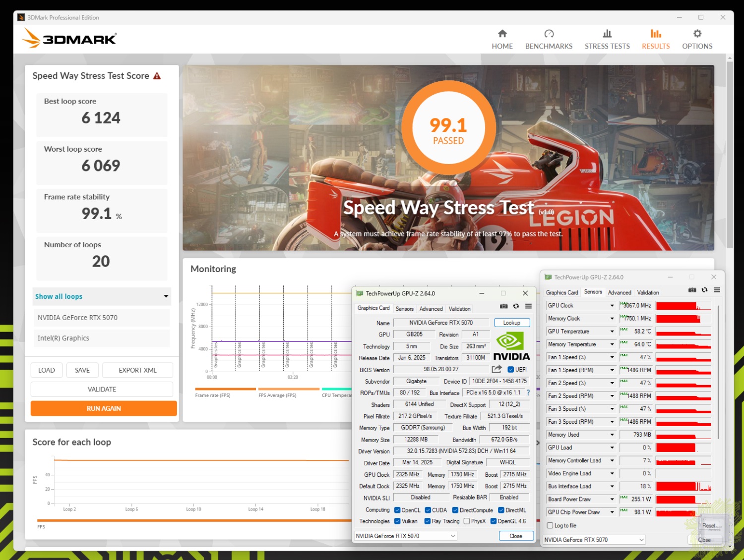
Task: Click the GPU Load sensor graph
Action: [683, 448]
